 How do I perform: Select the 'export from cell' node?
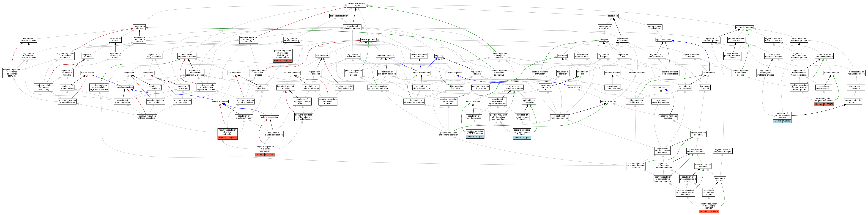pos(623,56)
